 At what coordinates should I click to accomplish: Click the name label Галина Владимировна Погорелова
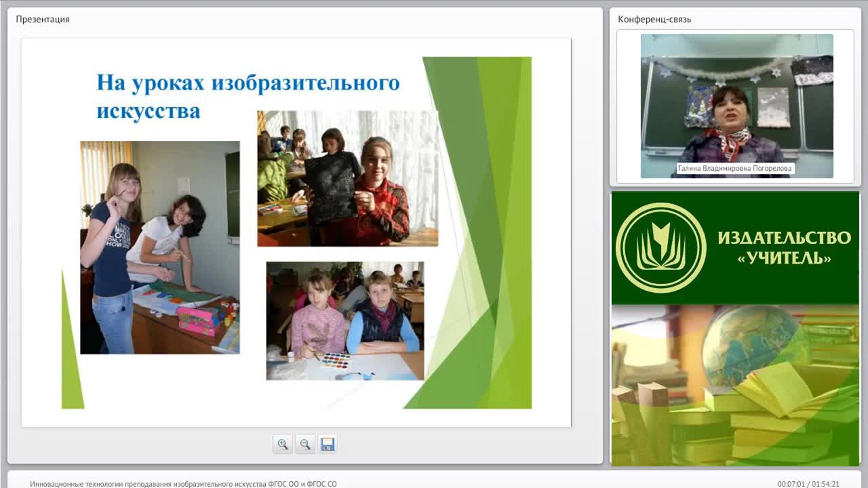coord(734,169)
